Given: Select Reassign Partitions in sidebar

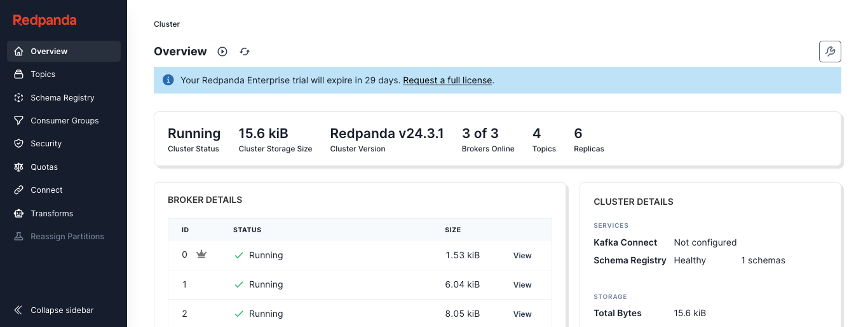Looking at the screenshot, I should pyautogui.click(x=64, y=237).
